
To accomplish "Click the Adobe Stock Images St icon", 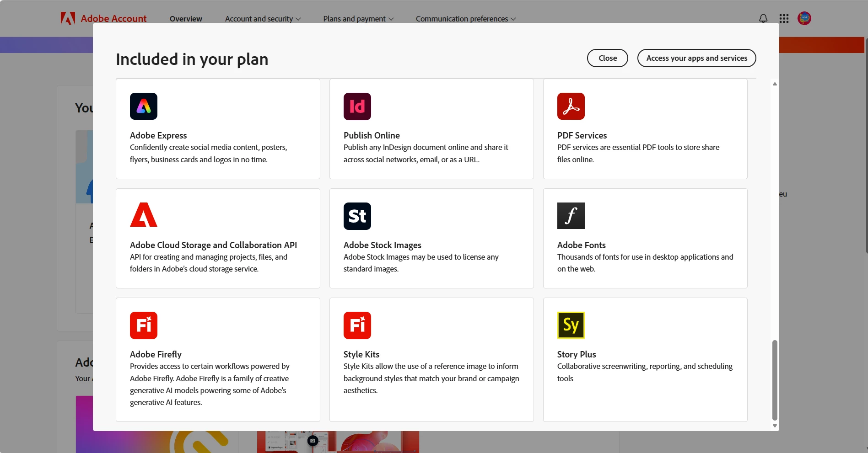I will [x=357, y=216].
